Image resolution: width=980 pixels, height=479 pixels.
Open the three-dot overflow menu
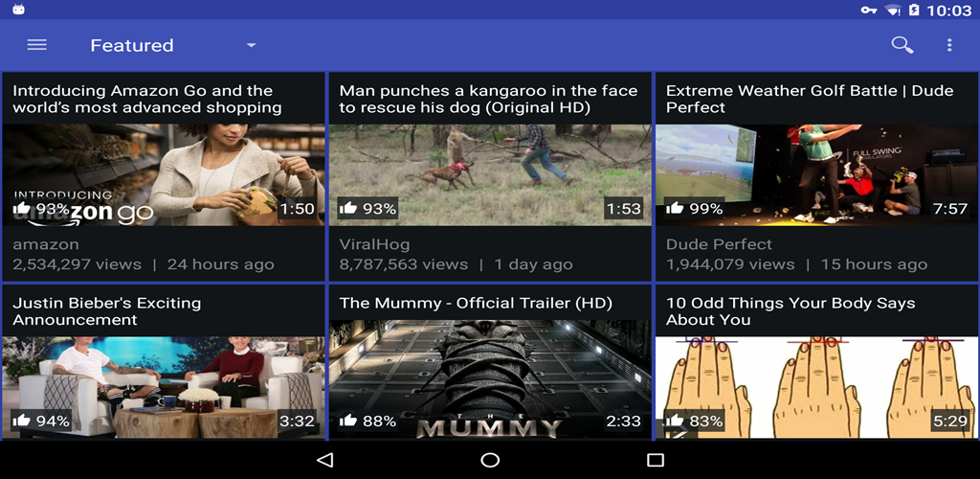point(949,45)
